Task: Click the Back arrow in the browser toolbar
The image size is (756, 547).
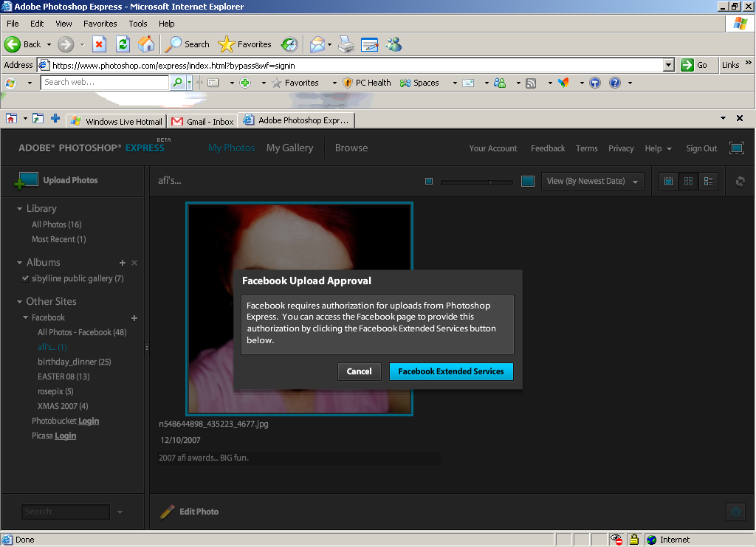Action: [13, 44]
